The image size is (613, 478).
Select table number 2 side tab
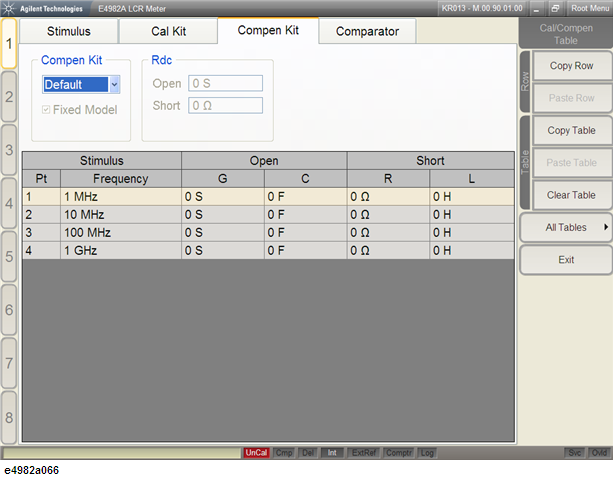coord(9,97)
